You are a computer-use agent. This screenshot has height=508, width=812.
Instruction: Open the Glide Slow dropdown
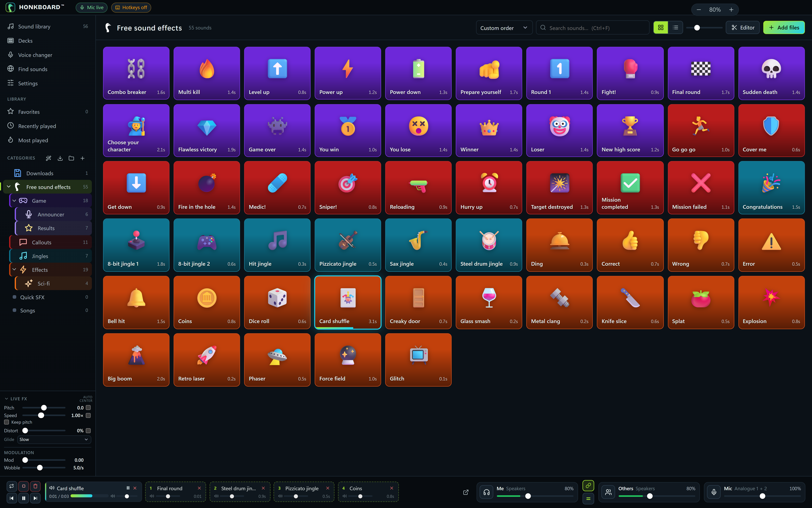click(54, 439)
